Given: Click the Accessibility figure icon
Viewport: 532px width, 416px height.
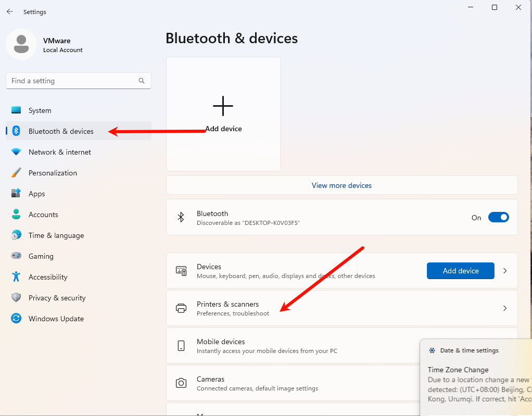Looking at the screenshot, I should pos(16,277).
